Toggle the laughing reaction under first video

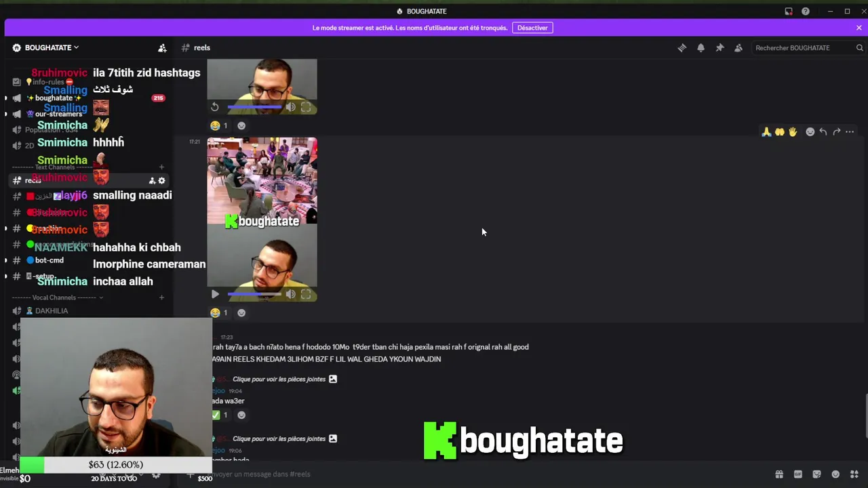[220, 125]
